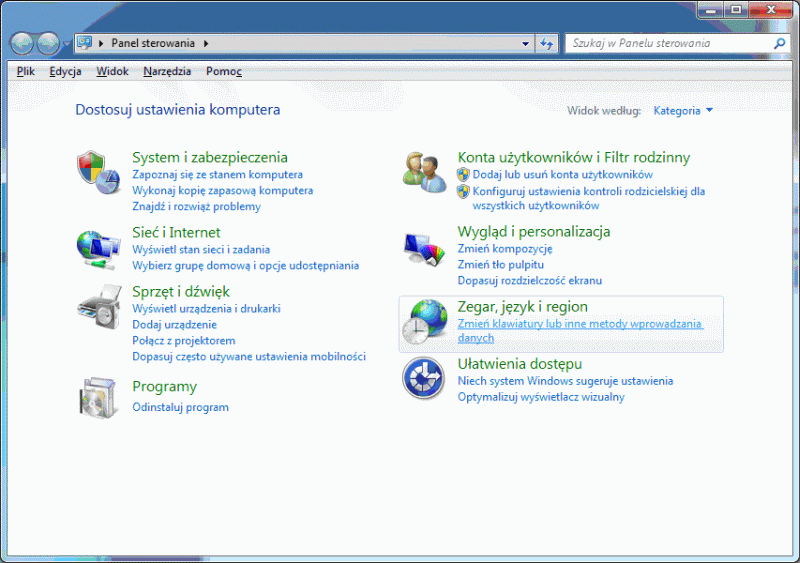The width and height of the screenshot is (800, 563).
Task: Expand arrow before Panel sterowania breadcrumb
Action: coord(101,43)
